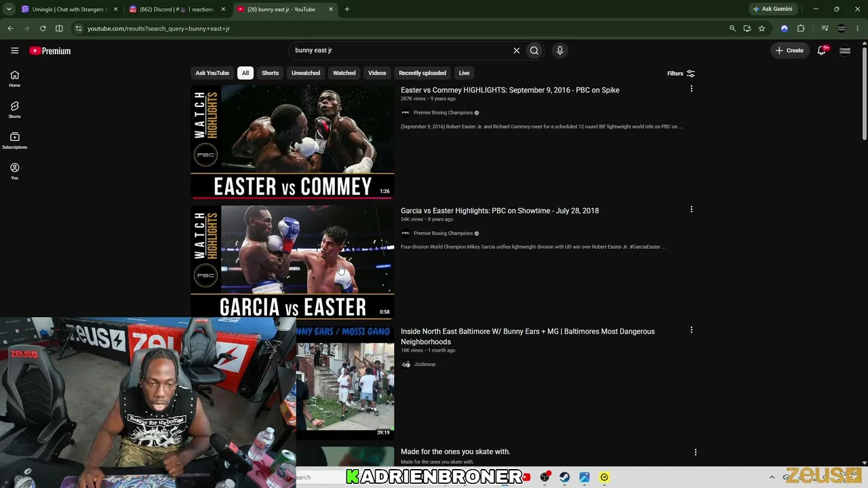This screenshot has height=488, width=868.
Task: Open the browser zoom indicator
Action: (732, 28)
